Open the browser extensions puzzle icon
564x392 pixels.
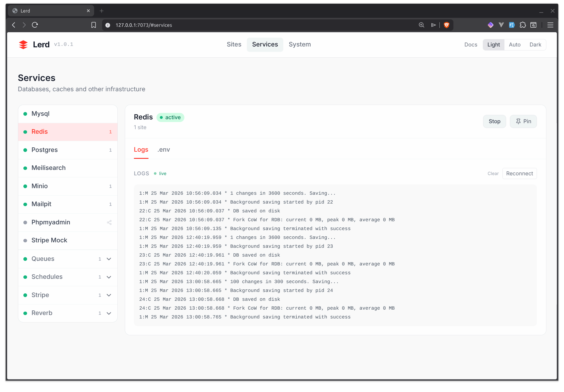pos(523,25)
